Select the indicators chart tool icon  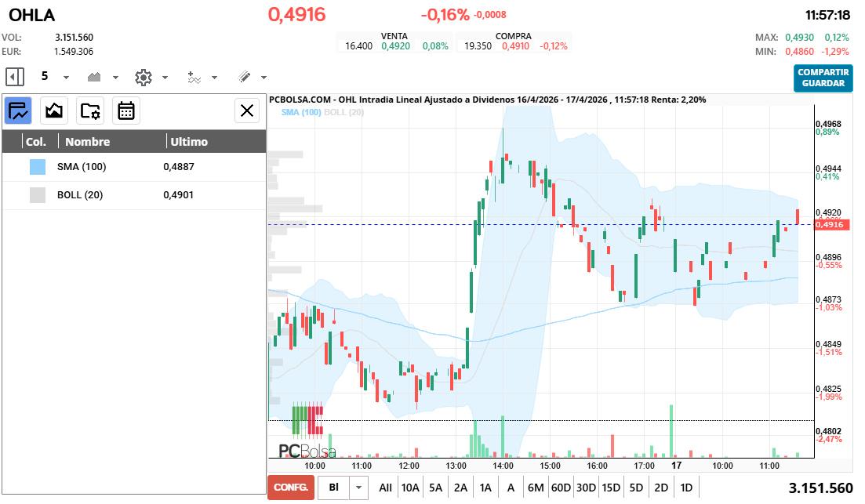17,111
